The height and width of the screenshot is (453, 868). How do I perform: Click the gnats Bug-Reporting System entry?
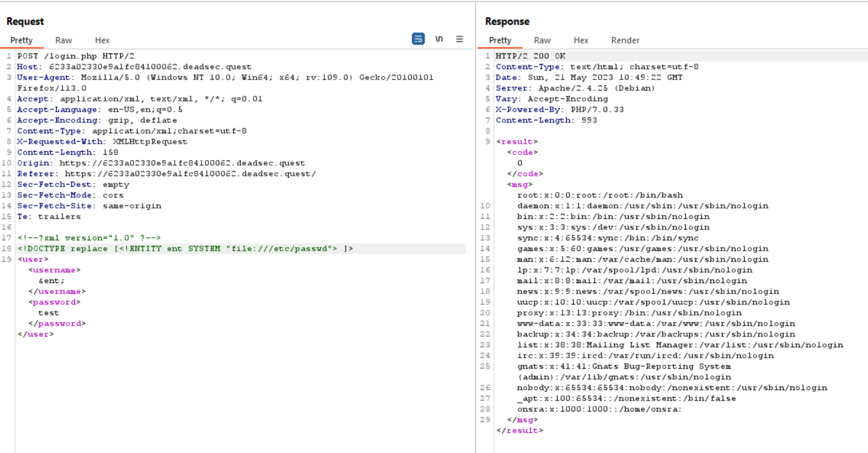[624, 372]
